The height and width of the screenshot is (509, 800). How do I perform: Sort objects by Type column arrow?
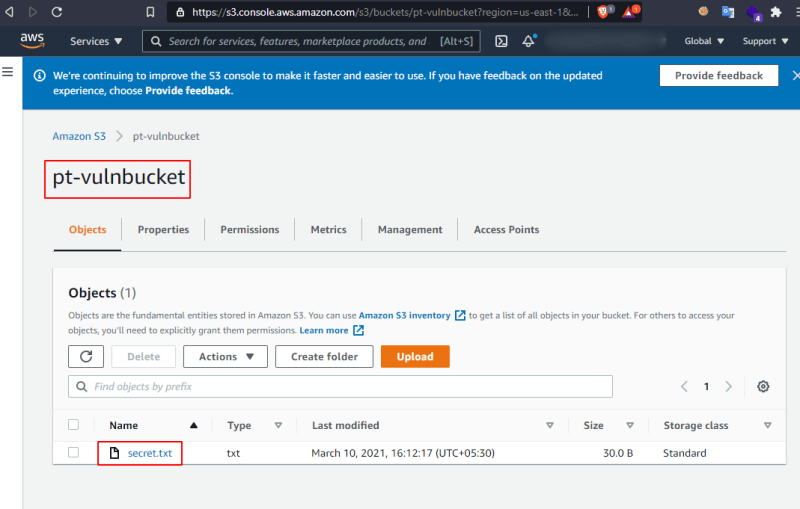coord(278,425)
